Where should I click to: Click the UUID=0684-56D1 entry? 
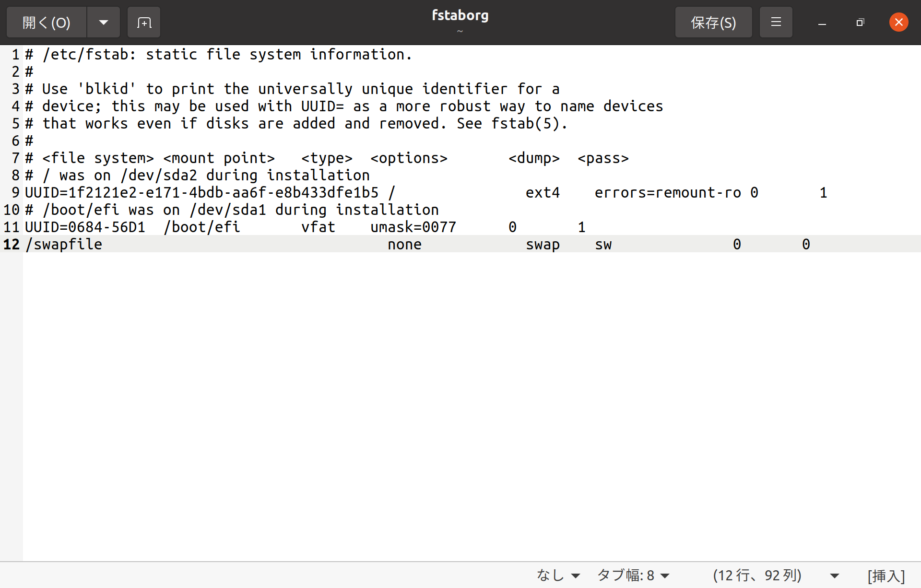pos(85,227)
